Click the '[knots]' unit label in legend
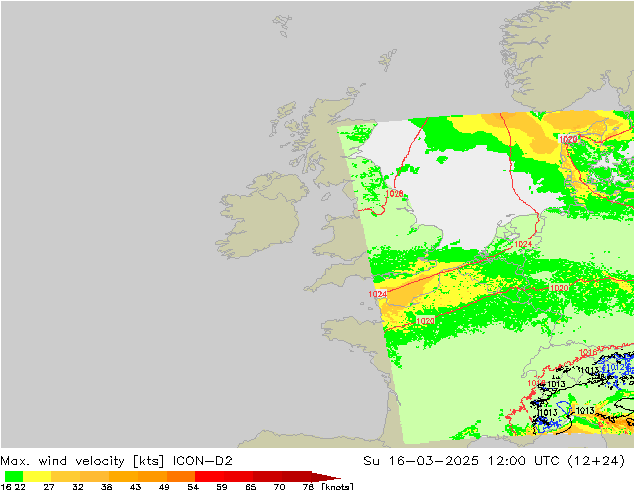This screenshot has width=634, height=490. (337, 487)
